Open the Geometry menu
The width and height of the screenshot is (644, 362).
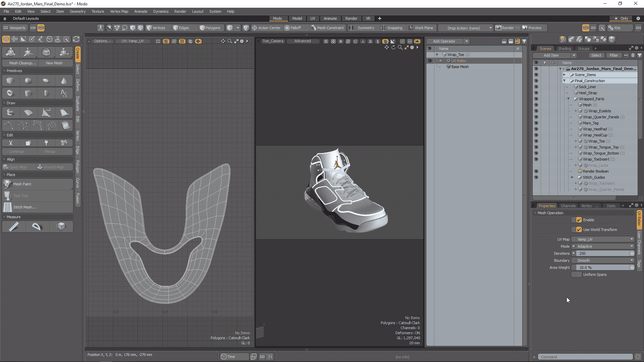pos(77,11)
